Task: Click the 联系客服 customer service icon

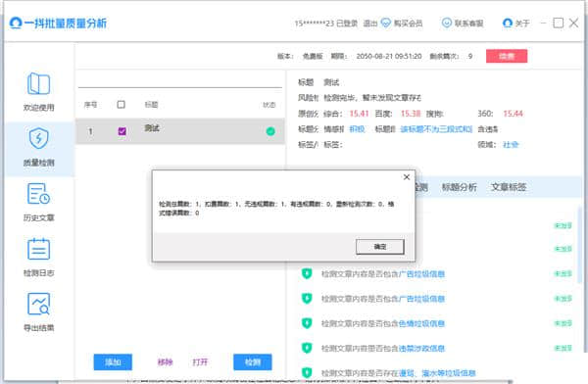Action: 447,23
